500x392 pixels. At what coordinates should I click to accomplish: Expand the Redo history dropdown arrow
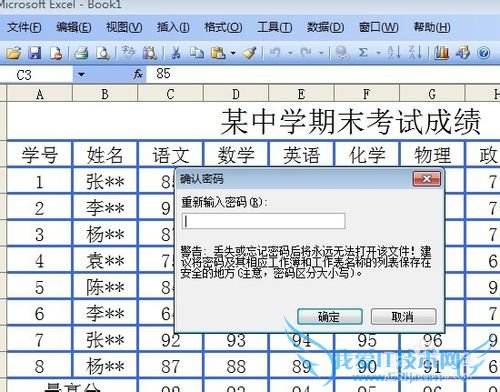[321, 53]
